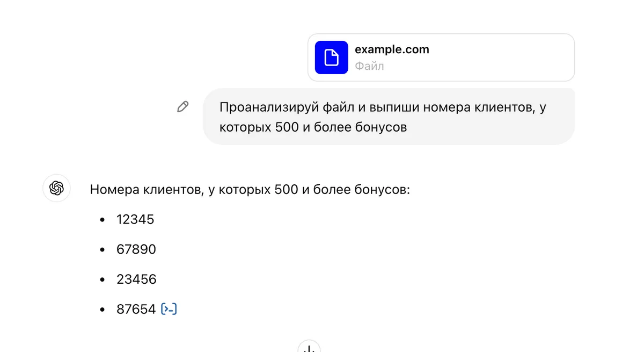644x352 pixels.
Task: Select client number 67890
Action: click(x=136, y=249)
